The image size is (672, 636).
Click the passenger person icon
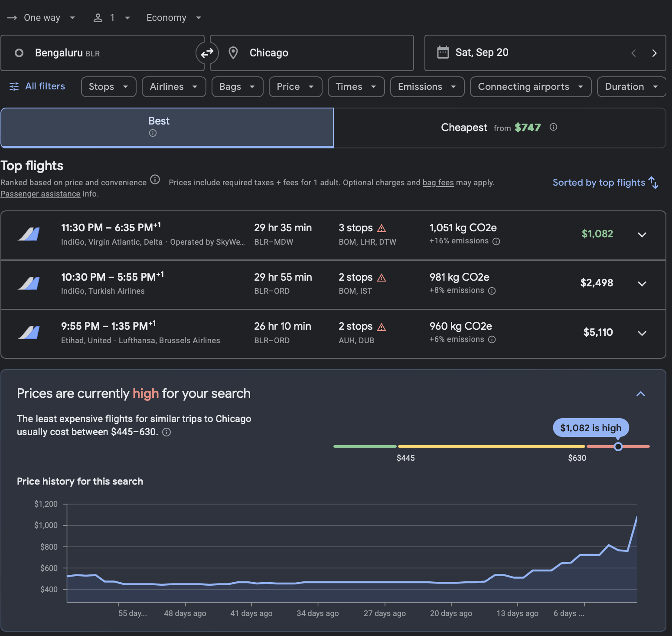(98, 18)
